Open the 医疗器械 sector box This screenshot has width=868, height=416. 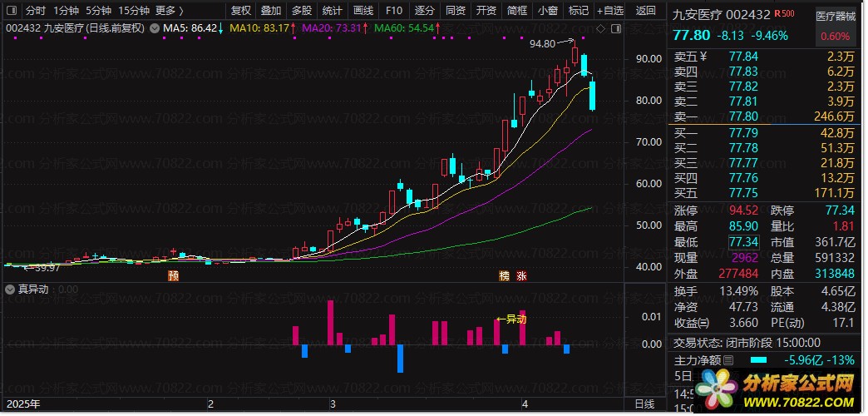coord(836,27)
